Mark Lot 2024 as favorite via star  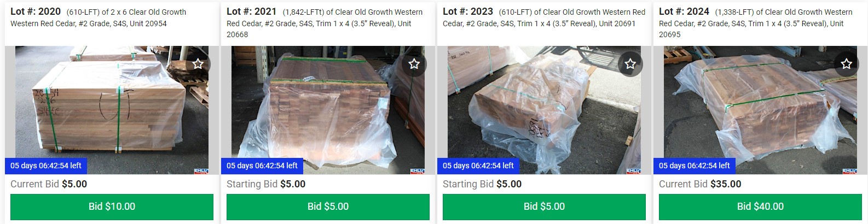pyautogui.click(x=847, y=64)
